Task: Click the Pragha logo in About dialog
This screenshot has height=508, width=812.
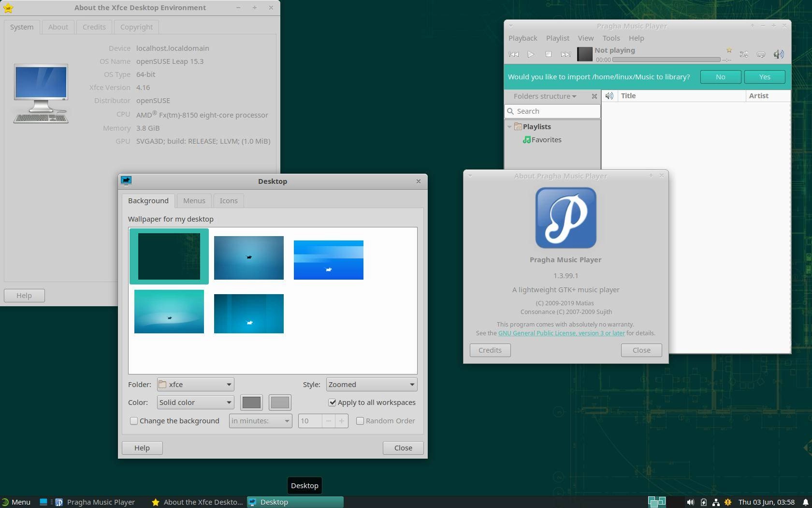Action: (565, 218)
